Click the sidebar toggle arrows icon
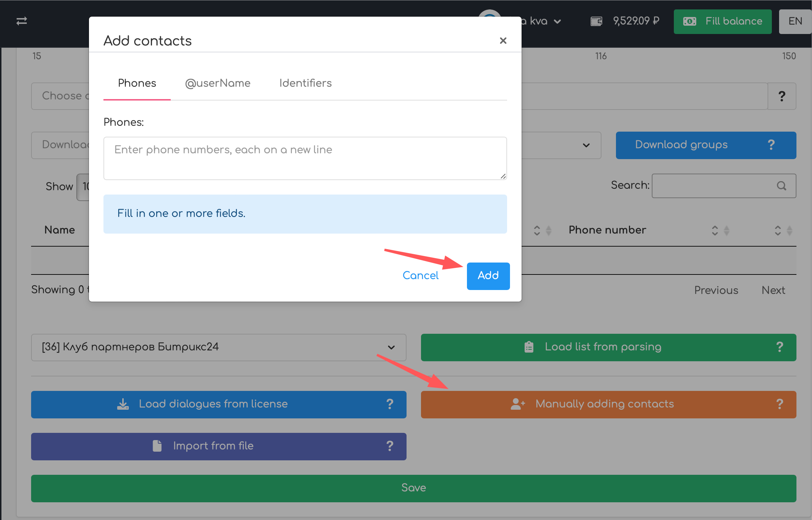The image size is (812, 520). (22, 21)
